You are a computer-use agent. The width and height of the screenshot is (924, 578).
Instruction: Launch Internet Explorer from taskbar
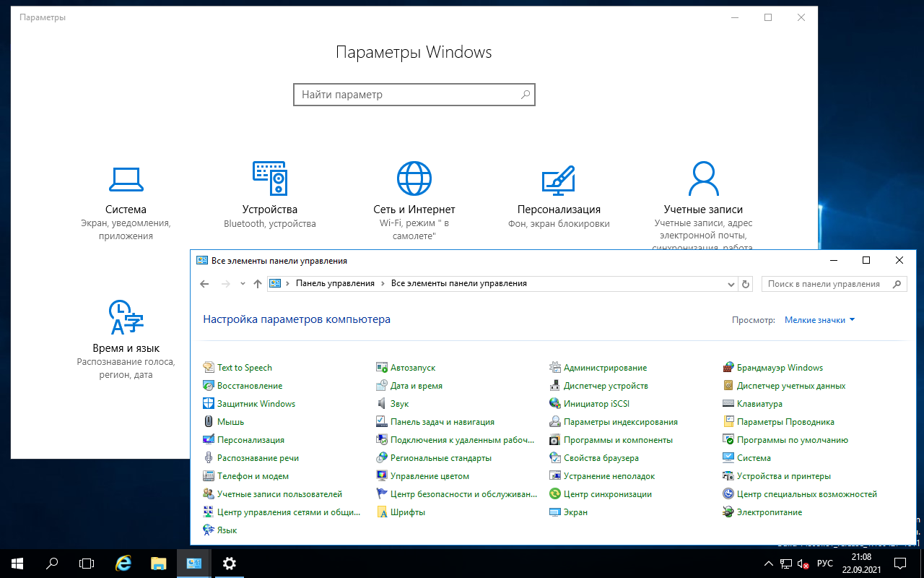point(124,564)
